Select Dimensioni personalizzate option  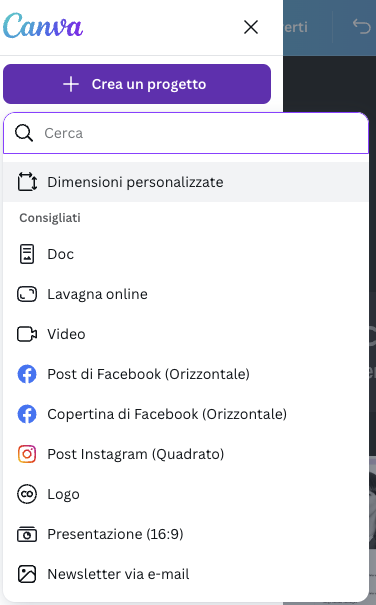click(186, 182)
